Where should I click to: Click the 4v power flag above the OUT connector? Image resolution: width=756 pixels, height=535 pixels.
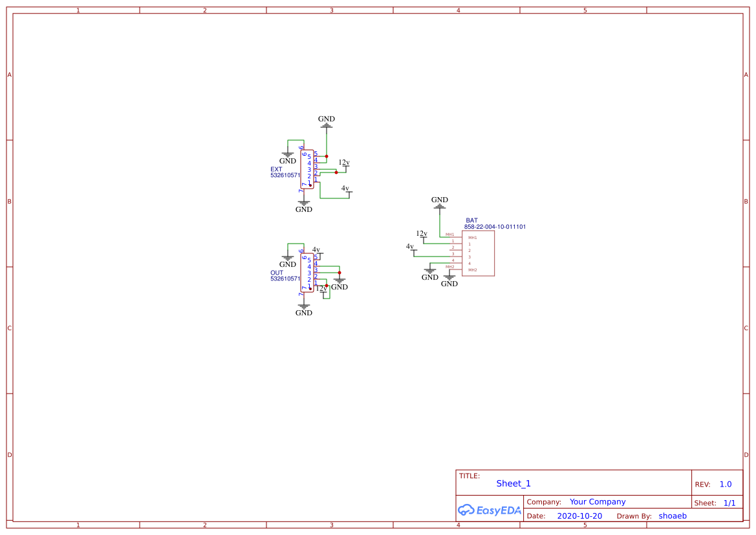(x=316, y=250)
